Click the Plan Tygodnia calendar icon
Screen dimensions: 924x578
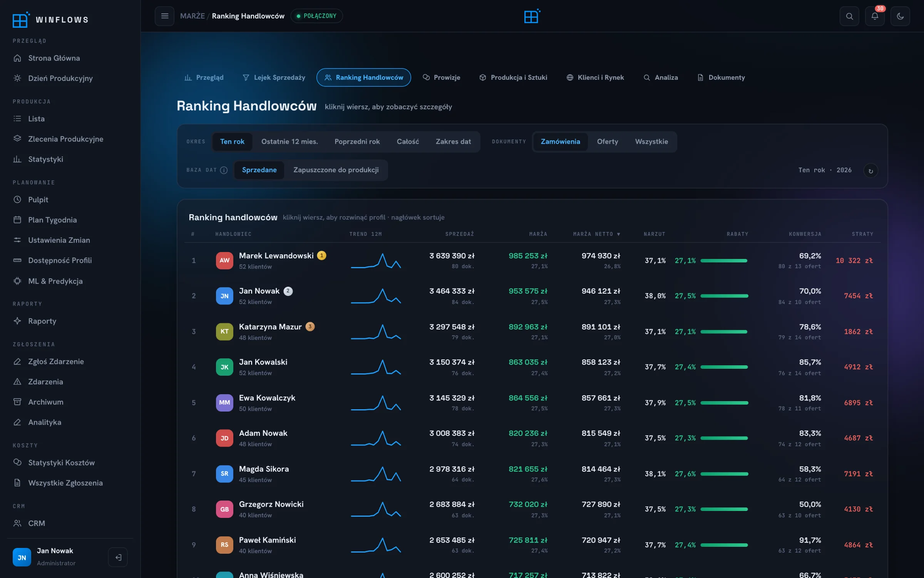[17, 220]
